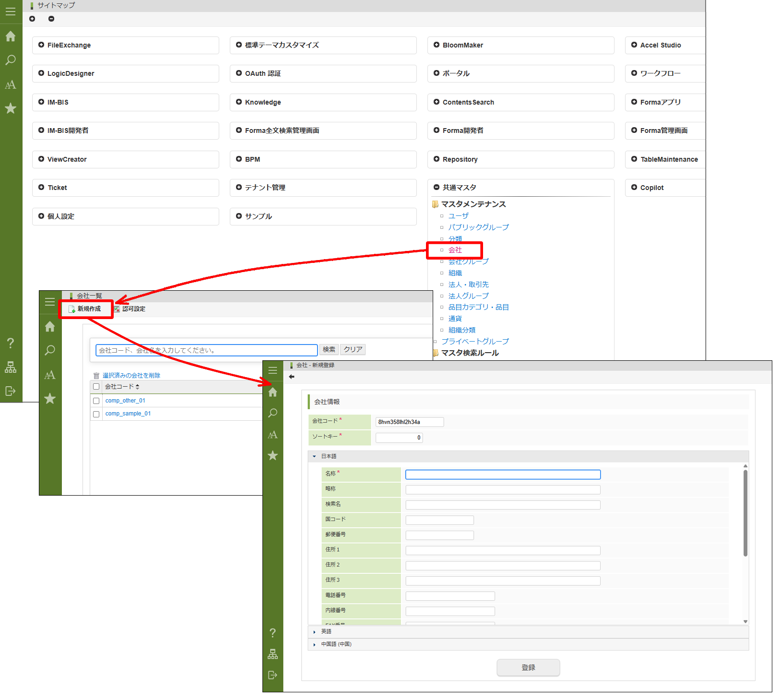Open the search icon in company list sidebar
The height and width of the screenshot is (700, 780).
[x=50, y=350]
